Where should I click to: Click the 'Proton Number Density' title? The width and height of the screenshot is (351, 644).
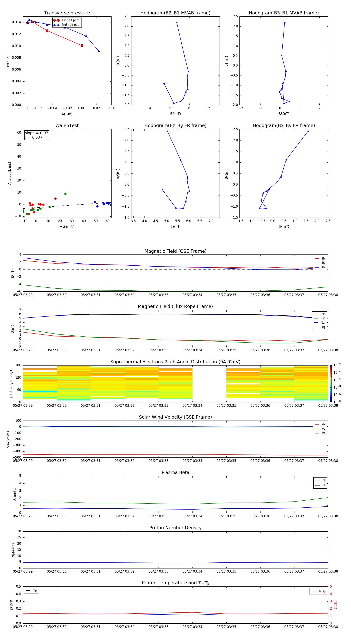pyautogui.click(x=175, y=528)
